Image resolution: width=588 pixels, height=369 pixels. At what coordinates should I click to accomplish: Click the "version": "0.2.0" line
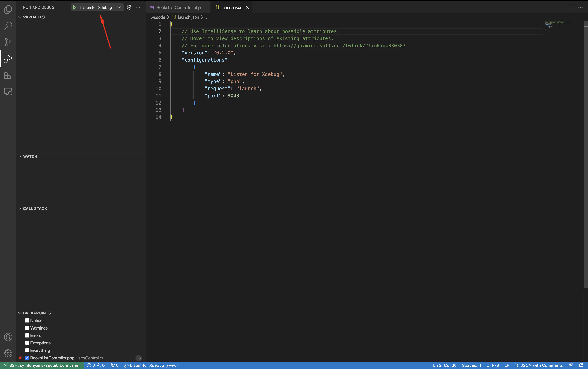coord(209,53)
